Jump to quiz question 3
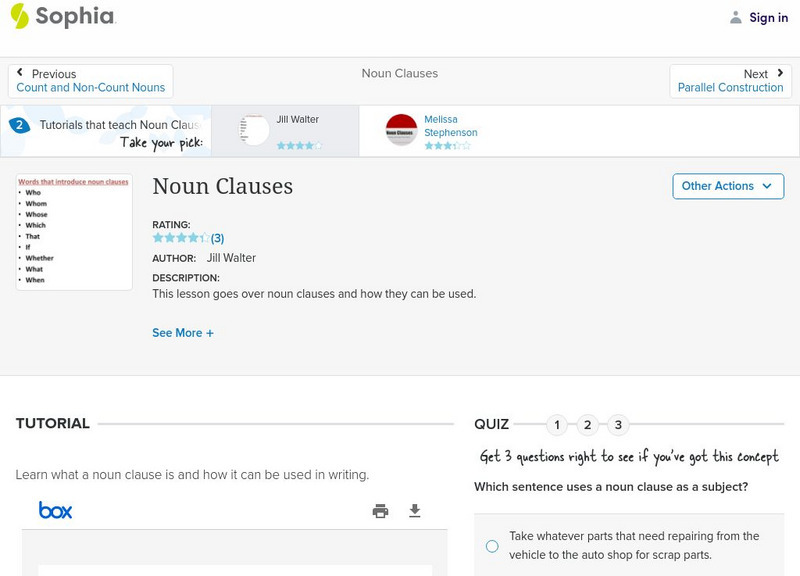The image size is (800, 576). pyautogui.click(x=618, y=425)
